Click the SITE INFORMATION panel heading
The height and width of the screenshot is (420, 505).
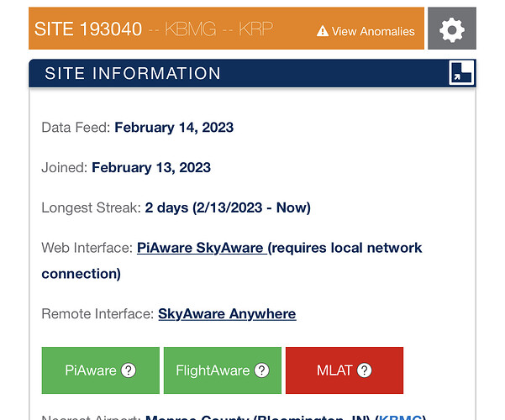click(133, 73)
